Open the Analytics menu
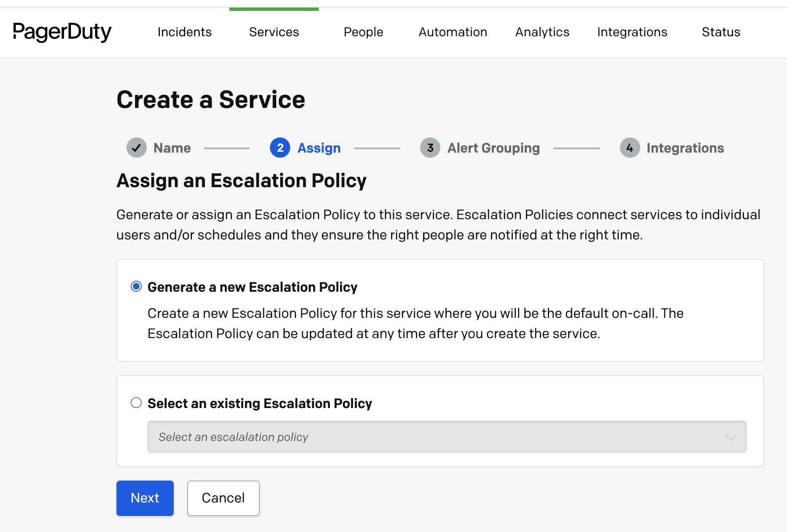The image size is (787, 532). (x=542, y=32)
